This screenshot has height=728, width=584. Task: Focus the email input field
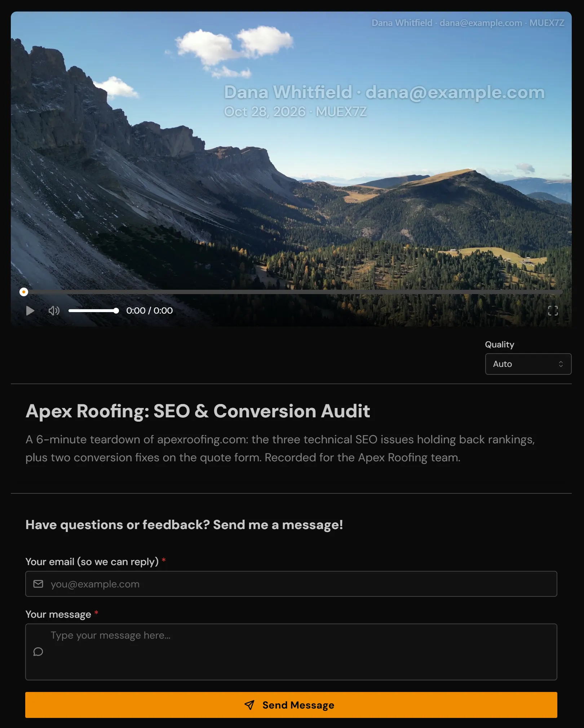tap(291, 584)
